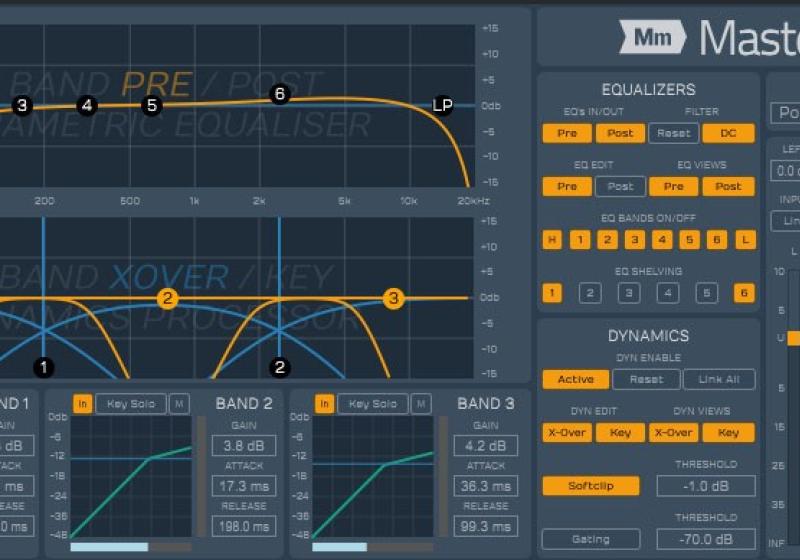Select EQ node 4 on the Pre curve
This screenshot has height=560, width=800.
click(87, 106)
